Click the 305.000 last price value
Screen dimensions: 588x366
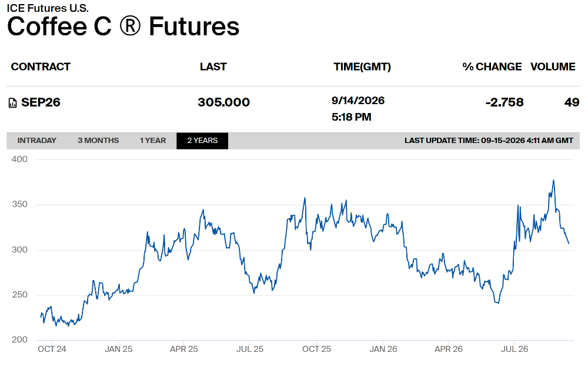(x=224, y=102)
